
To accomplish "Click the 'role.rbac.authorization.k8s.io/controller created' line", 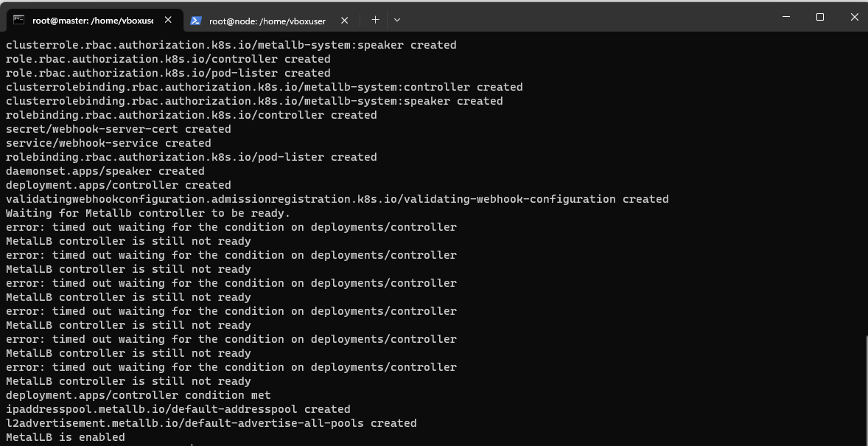I will [168, 59].
